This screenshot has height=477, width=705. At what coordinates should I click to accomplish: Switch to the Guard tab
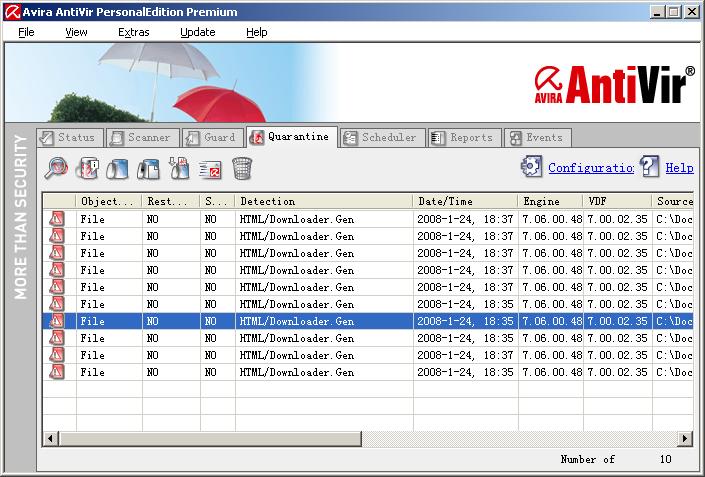tap(213, 138)
